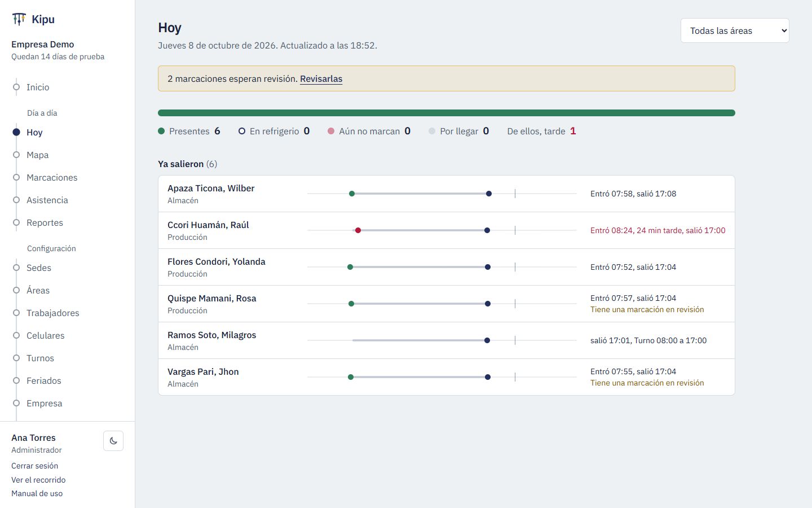Select the Inicio circle marker in sidebar
This screenshot has width=812, height=508.
pyautogui.click(x=16, y=87)
